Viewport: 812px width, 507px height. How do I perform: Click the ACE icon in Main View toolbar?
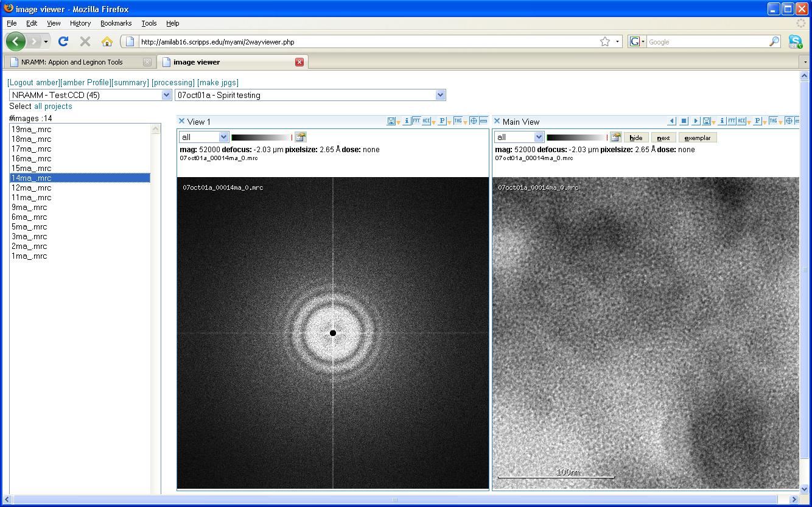point(741,121)
